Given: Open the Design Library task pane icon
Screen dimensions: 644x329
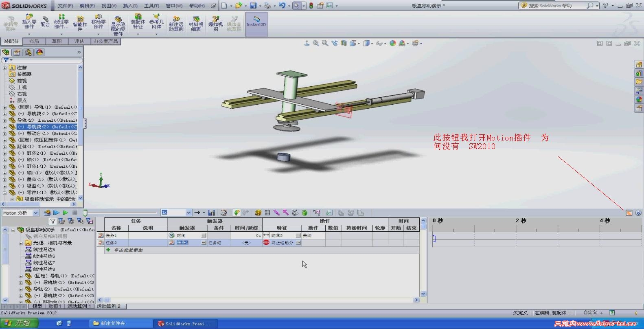Looking at the screenshot, I should coord(639,73).
